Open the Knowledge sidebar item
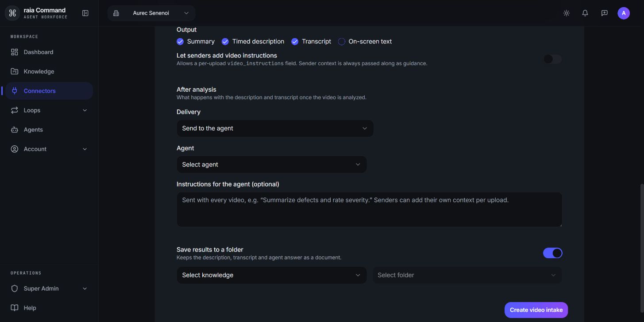 coord(49,71)
